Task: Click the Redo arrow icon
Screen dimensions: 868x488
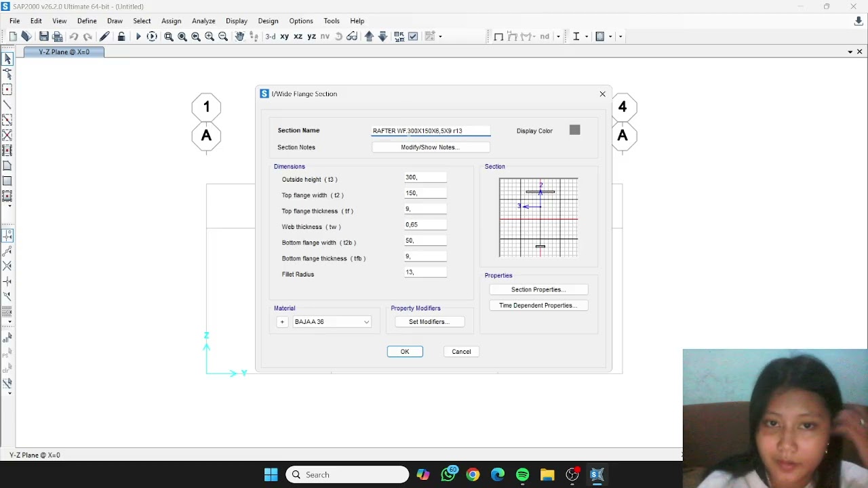Action: [x=87, y=37]
